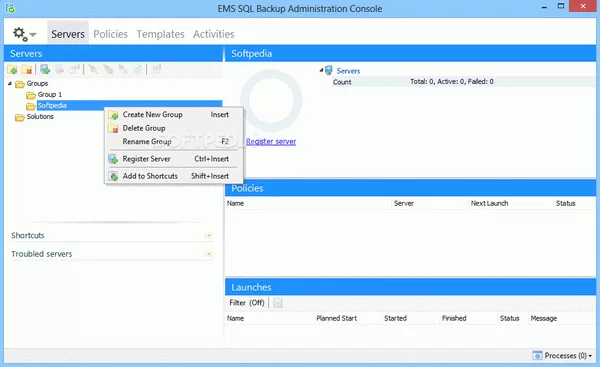Toggle the Launches Filter (Off) button
The width and height of the screenshot is (600, 367).
247,303
